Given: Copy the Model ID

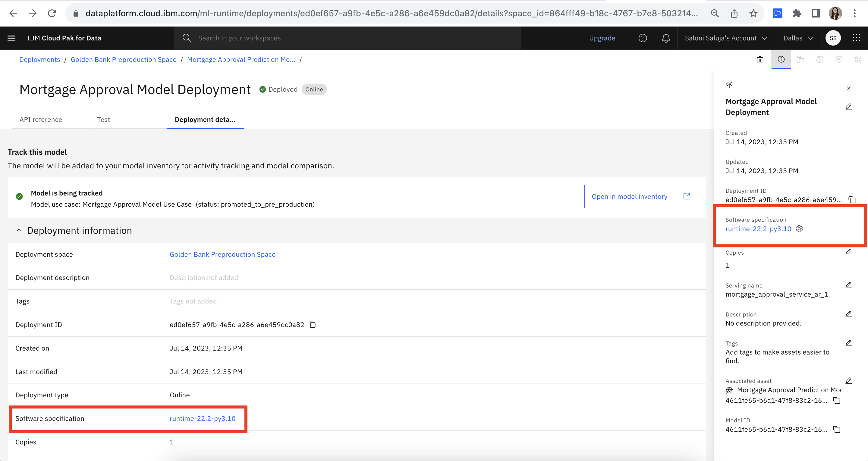Looking at the screenshot, I should (837, 429).
